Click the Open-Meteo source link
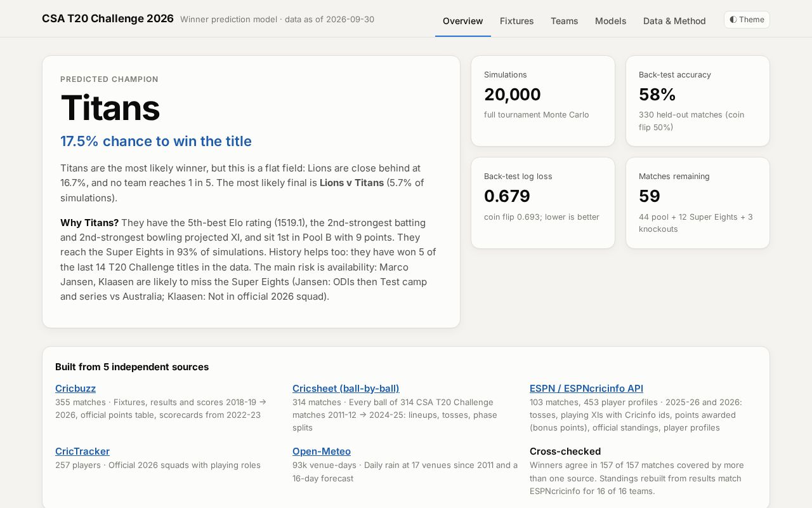The image size is (812, 508). (322, 451)
